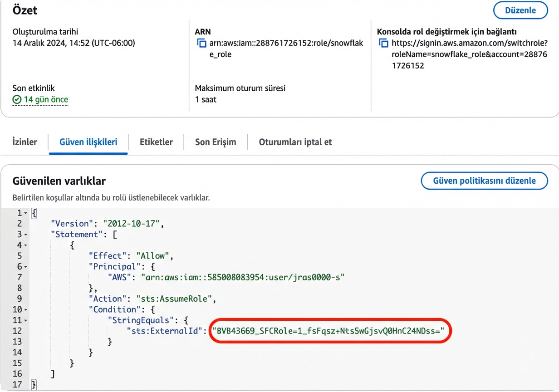Collapse the root JSON object on line 1
559x392 pixels.
click(x=26, y=212)
